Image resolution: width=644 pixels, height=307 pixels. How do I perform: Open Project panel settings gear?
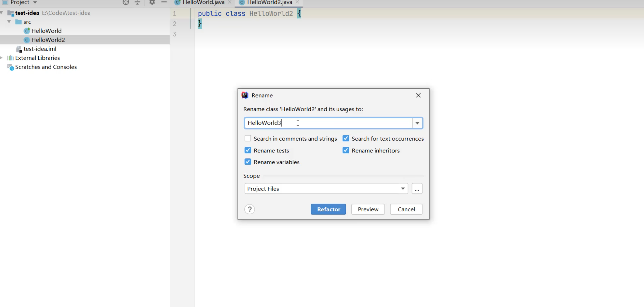point(152,2)
